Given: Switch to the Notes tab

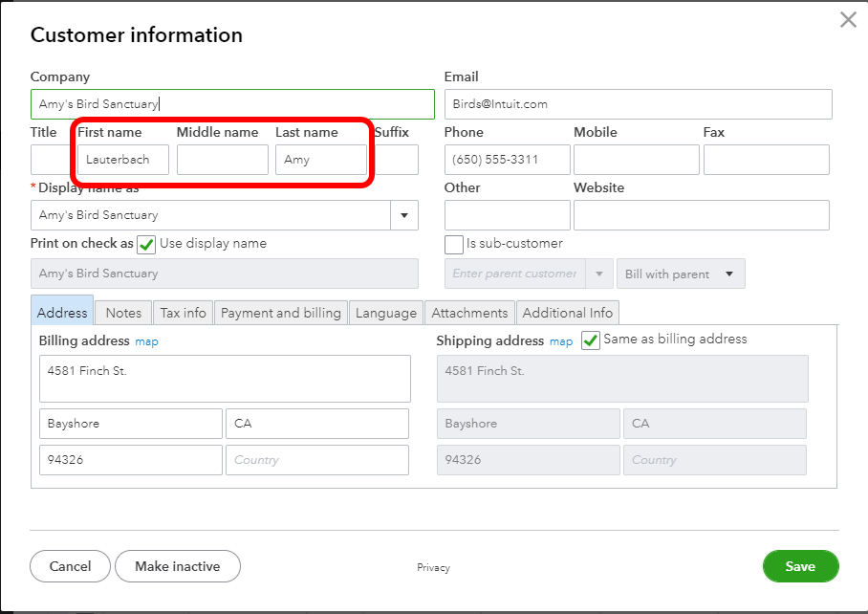Looking at the screenshot, I should (x=123, y=313).
